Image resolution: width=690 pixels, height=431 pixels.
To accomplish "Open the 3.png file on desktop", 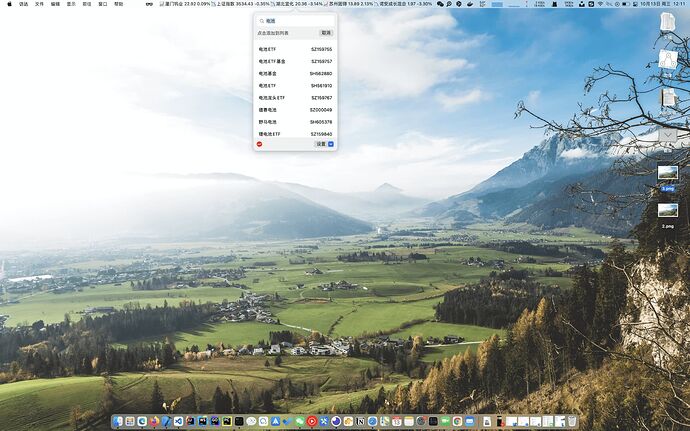I will click(667, 174).
